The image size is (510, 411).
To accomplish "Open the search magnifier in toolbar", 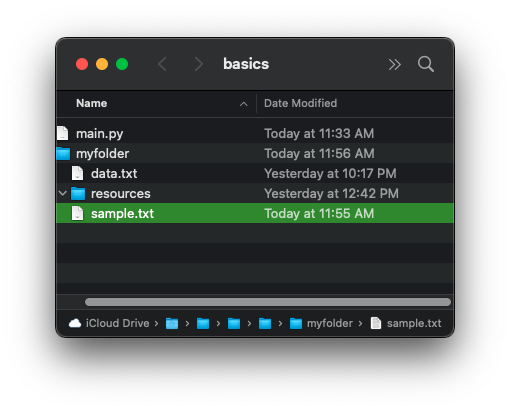I will pos(426,64).
